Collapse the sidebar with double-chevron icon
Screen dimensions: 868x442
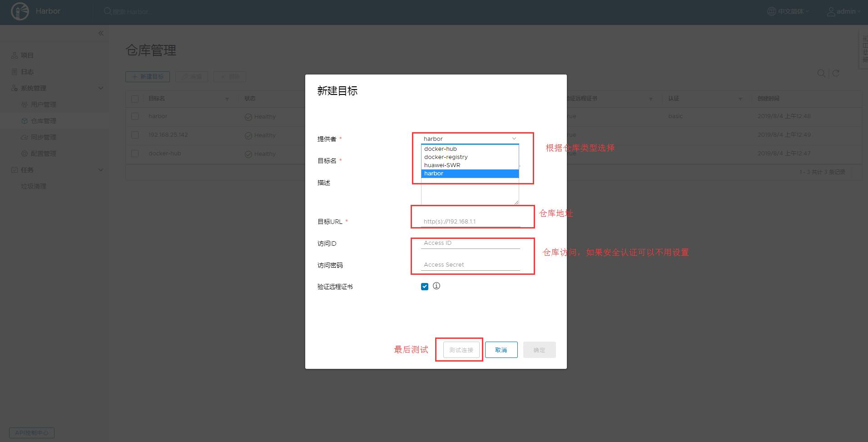point(101,33)
